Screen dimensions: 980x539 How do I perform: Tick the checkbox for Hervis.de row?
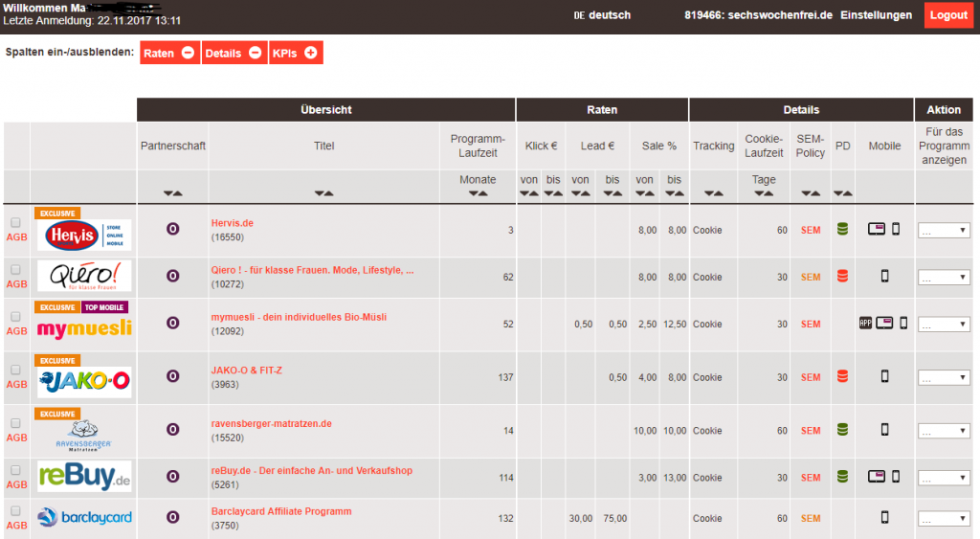(x=15, y=223)
